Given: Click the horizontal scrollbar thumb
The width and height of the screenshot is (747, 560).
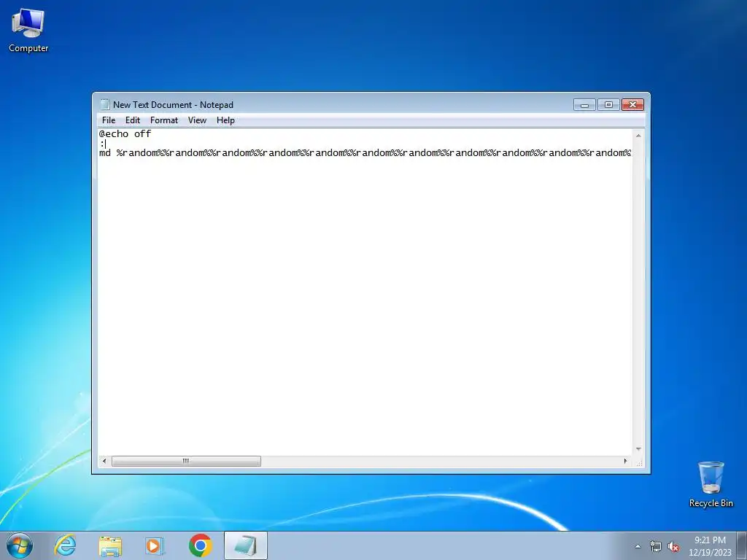Looking at the screenshot, I should [186, 461].
